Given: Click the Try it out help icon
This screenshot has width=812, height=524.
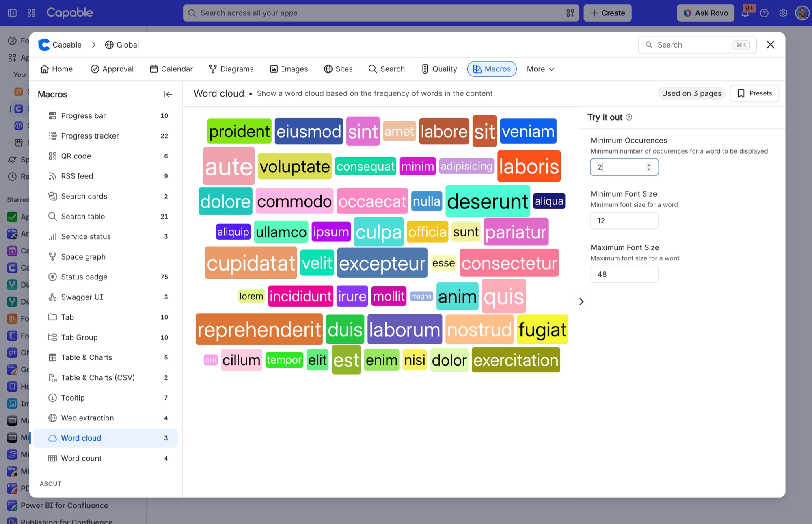Looking at the screenshot, I should (629, 117).
